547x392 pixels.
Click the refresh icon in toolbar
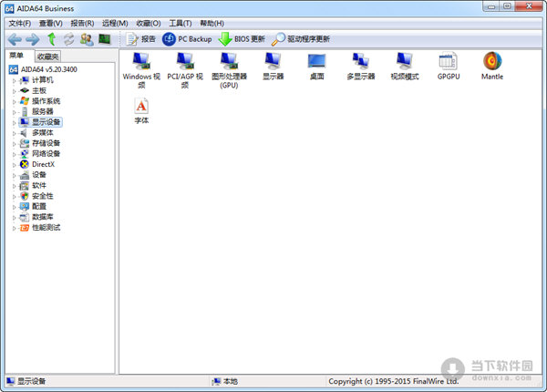point(68,39)
